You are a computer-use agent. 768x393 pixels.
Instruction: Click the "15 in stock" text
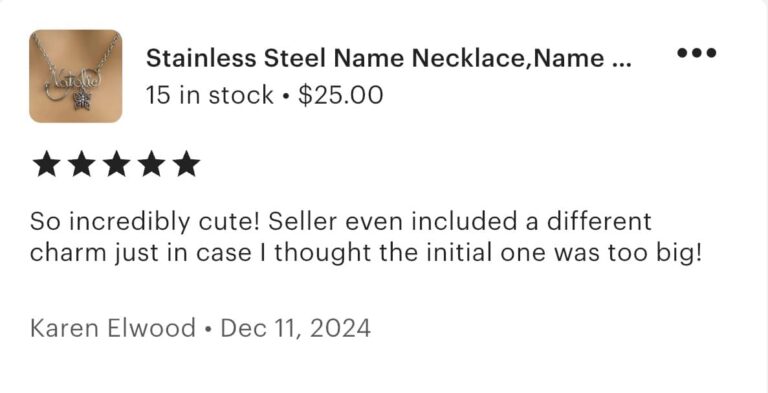pyautogui.click(x=210, y=95)
